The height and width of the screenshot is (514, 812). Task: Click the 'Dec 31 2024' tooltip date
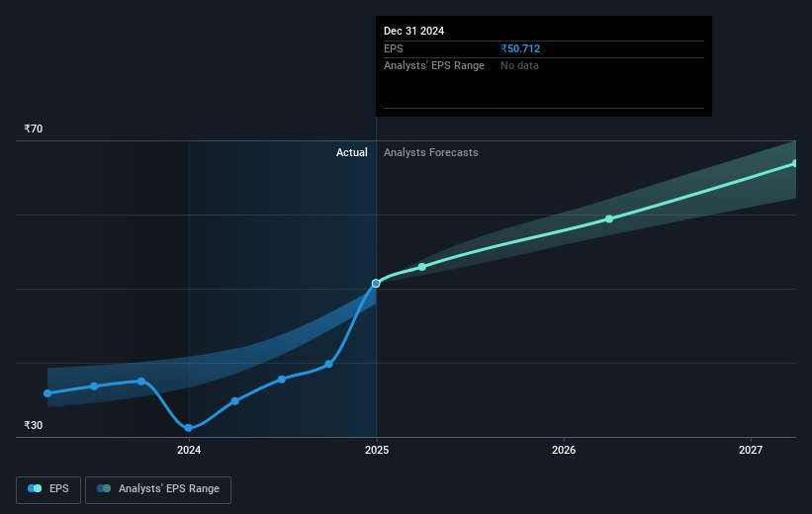click(x=413, y=31)
